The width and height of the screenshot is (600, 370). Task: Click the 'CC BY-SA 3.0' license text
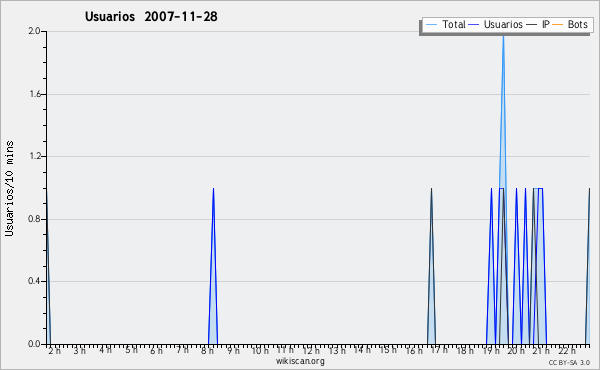click(569, 363)
